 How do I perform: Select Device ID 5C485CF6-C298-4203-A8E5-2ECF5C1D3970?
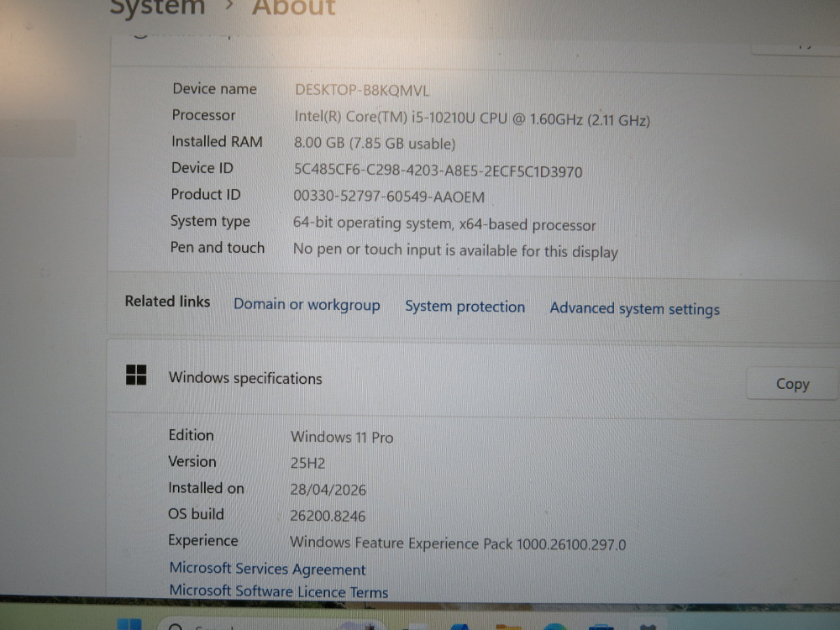[x=438, y=171]
